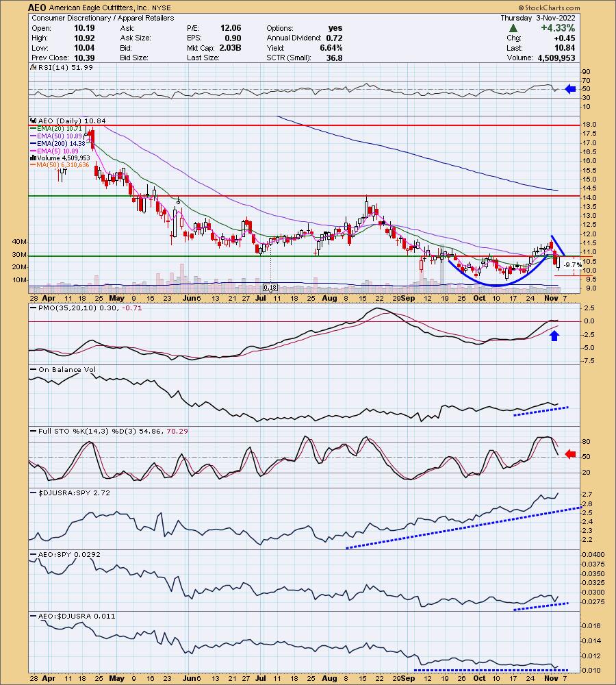Click the AEO:$DJUSRA 0.011 panel label
616x685 pixels.
[x=77, y=616]
